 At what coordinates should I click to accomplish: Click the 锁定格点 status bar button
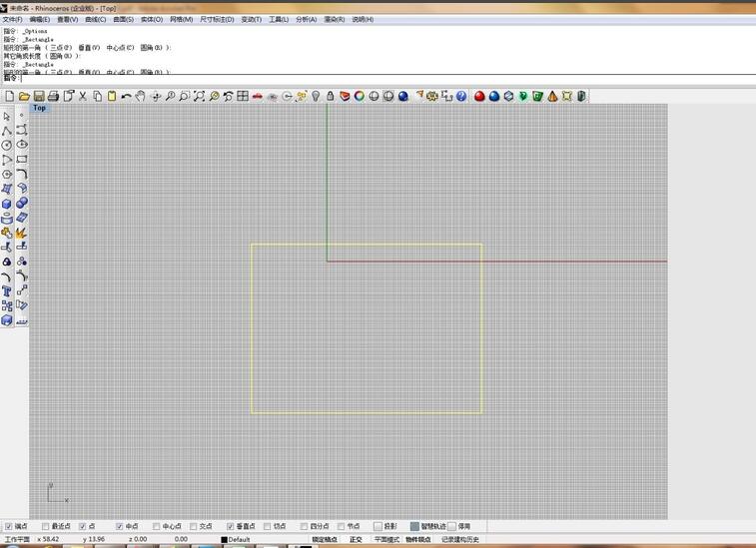[x=325, y=540]
